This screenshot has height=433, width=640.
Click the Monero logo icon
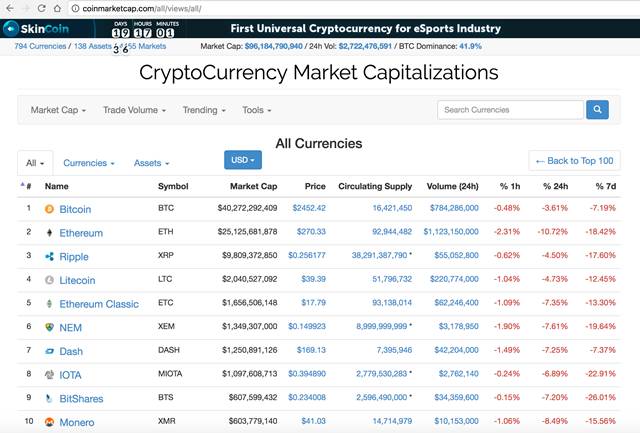point(49,422)
